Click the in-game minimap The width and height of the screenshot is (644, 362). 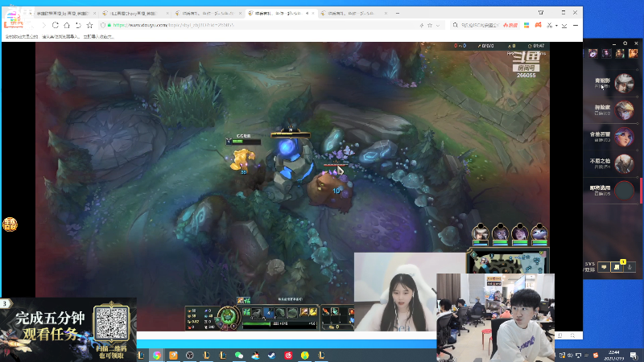click(x=508, y=262)
